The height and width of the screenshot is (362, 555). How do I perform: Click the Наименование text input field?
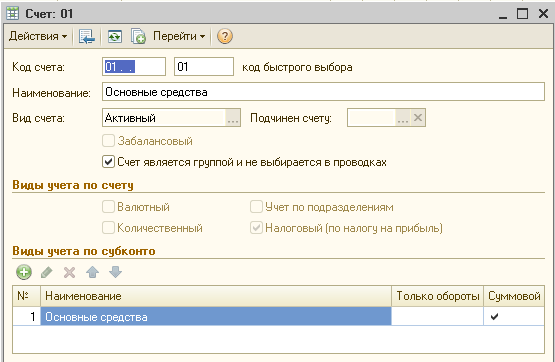(323, 92)
